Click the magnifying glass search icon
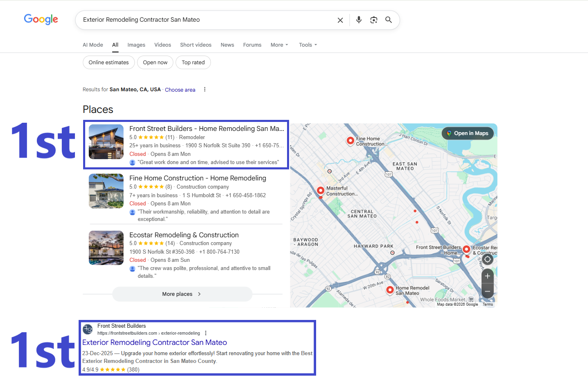Viewport: 588px width, 376px height. [x=389, y=20]
